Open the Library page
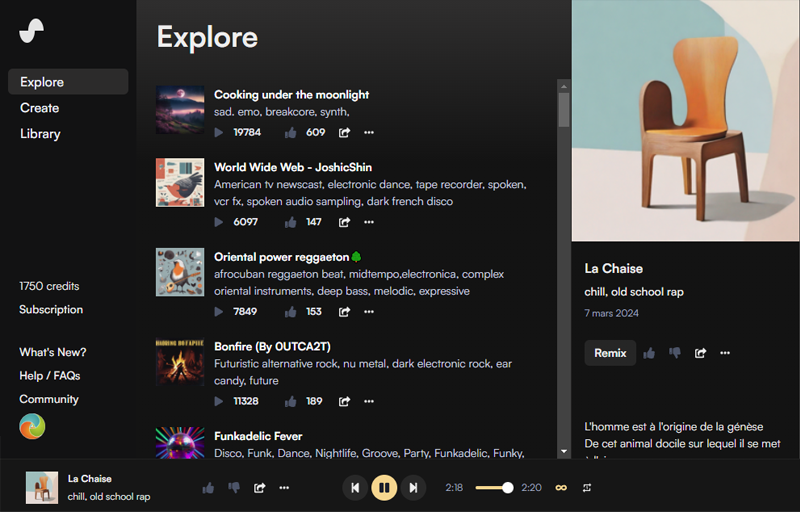The height and width of the screenshot is (512, 800). point(40,134)
